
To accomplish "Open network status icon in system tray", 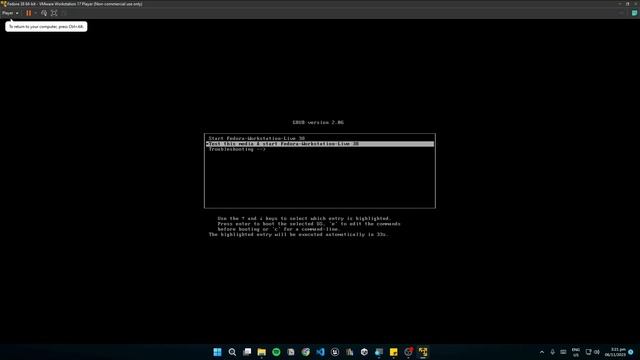I will (x=589, y=352).
